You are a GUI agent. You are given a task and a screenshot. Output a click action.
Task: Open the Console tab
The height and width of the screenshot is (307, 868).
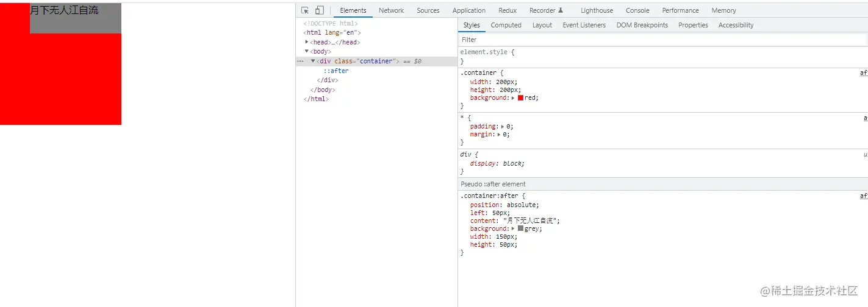click(x=637, y=10)
